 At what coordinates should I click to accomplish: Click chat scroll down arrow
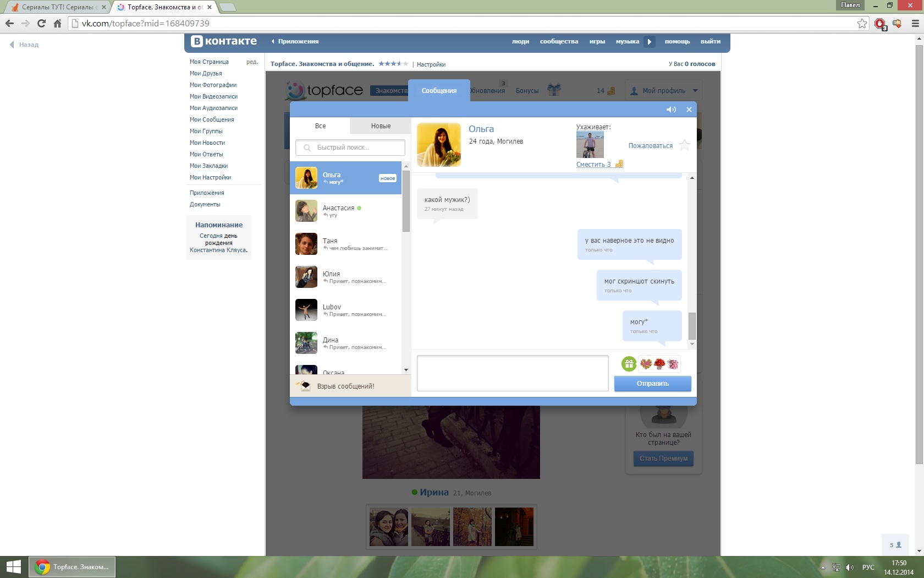(692, 344)
